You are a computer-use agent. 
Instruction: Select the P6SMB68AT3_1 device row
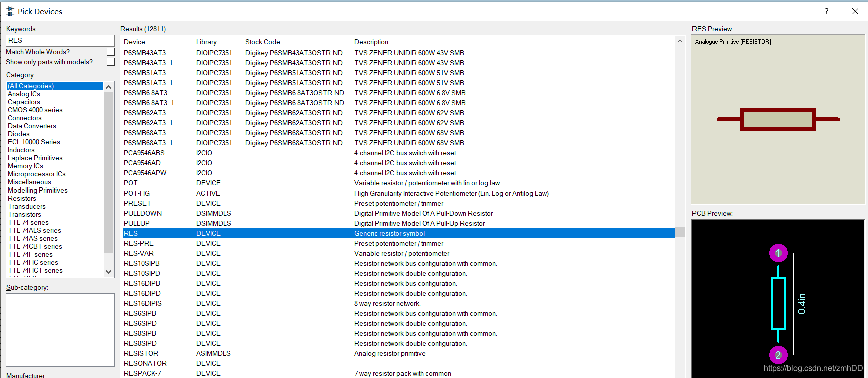coord(399,143)
